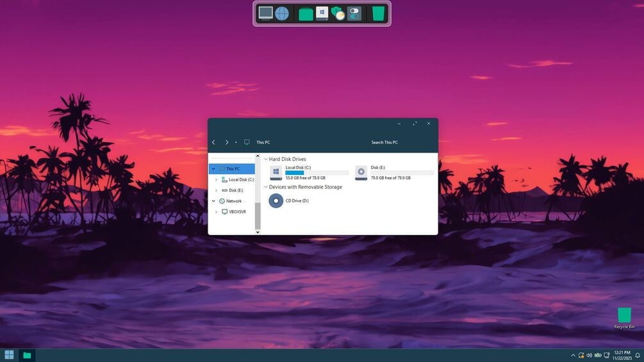Screen dimensions: 644x362
Task: Click the Windows Start button
Action: pos(9,355)
